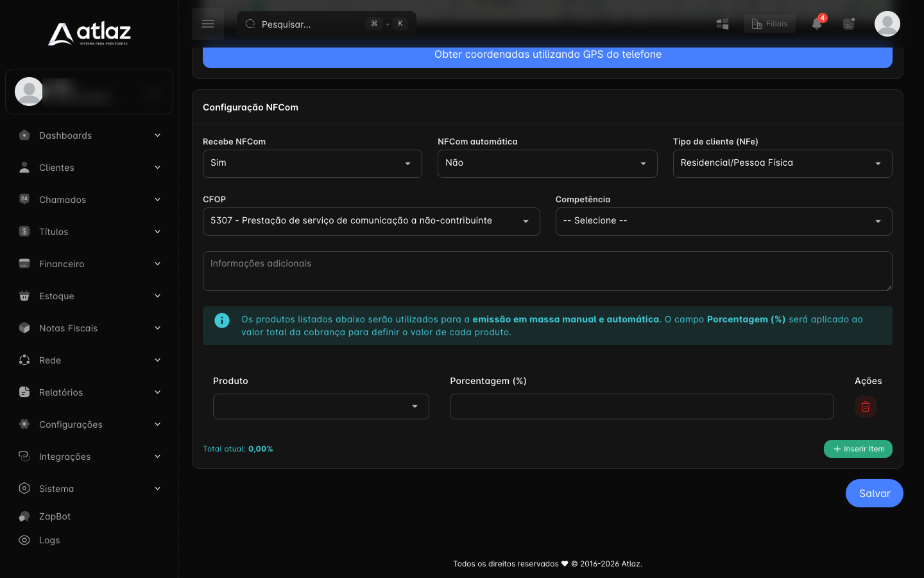Viewport: 924px width, 578px height.
Task: Click the Estoque basket icon
Action: click(24, 295)
